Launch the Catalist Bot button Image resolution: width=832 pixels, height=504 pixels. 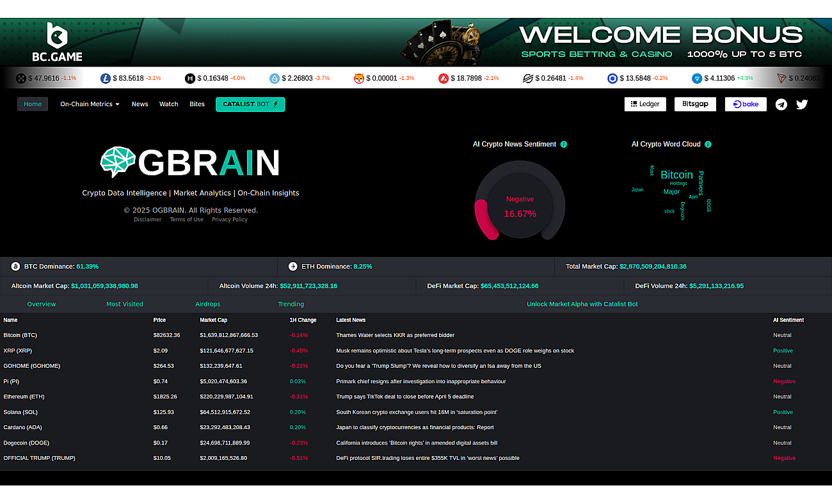pyautogui.click(x=250, y=104)
